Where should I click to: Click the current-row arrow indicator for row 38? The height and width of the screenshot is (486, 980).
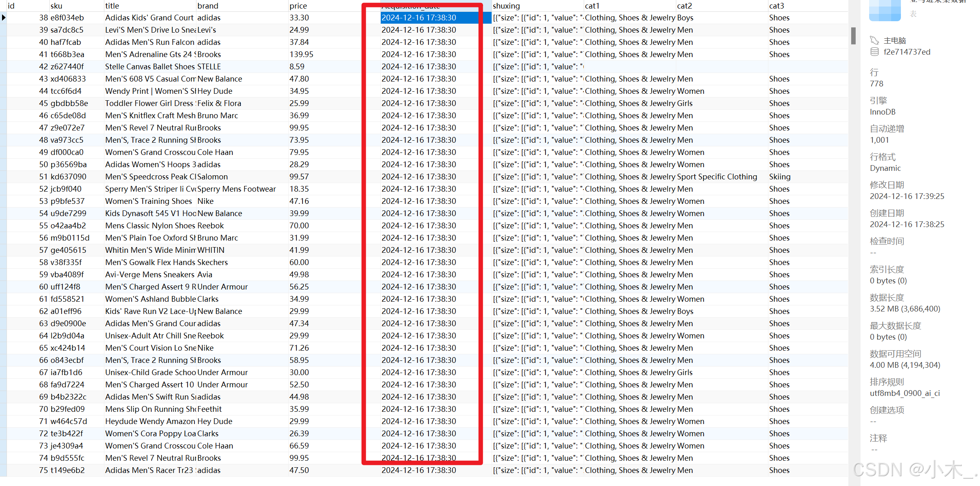4,18
